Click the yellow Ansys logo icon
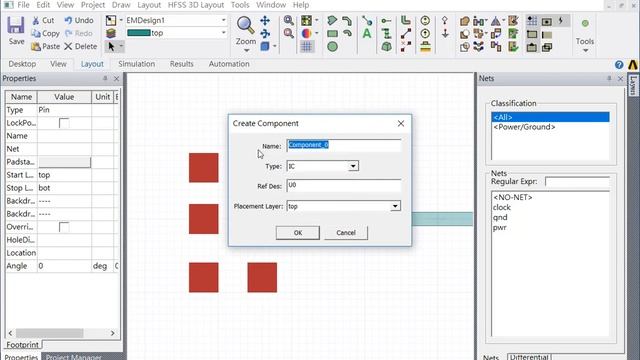 633,64
